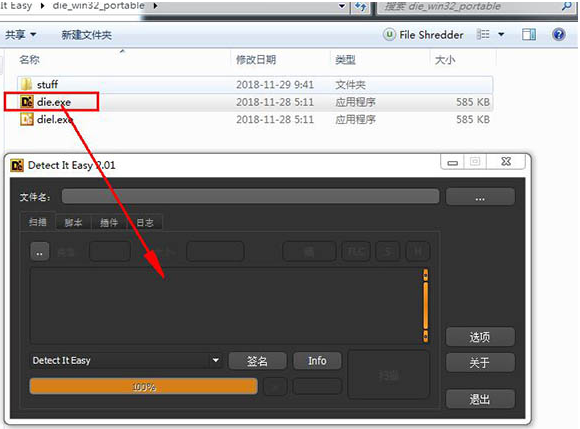Screen dimensions: 580x429
Task: Open the 插件 plugins tab
Action: 109,222
